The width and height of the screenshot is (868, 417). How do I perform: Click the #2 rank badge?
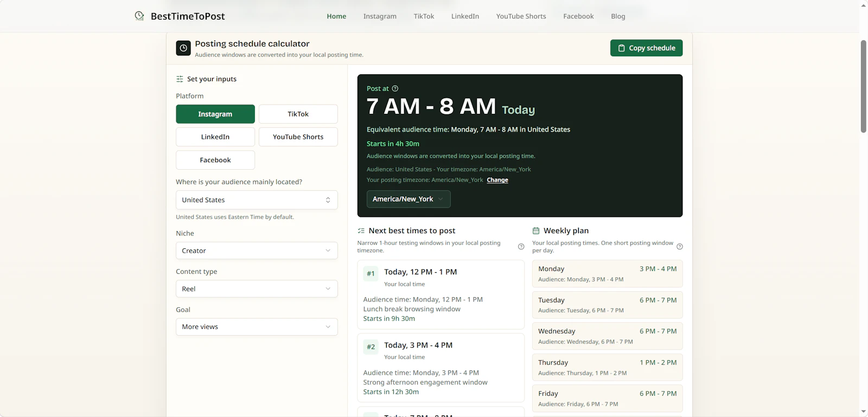pos(371,347)
